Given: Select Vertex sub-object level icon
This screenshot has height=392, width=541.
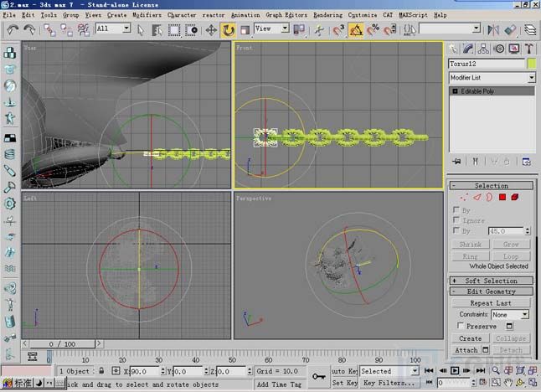Looking at the screenshot, I should pos(464,198).
